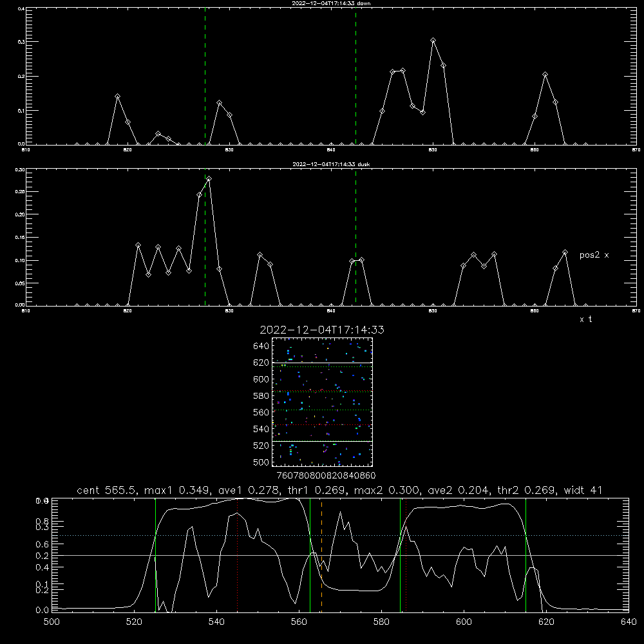
Task: Click the solid green line near 615
Action: tap(526, 554)
